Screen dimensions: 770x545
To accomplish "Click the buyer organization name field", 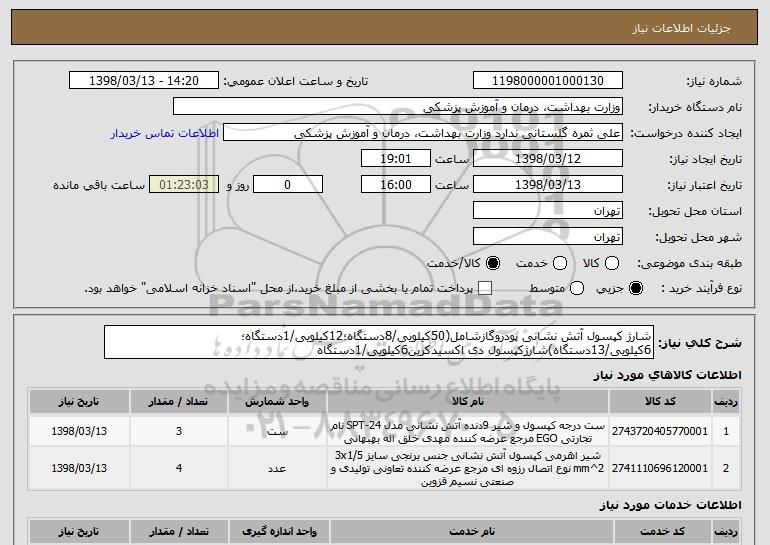I will point(398,107).
